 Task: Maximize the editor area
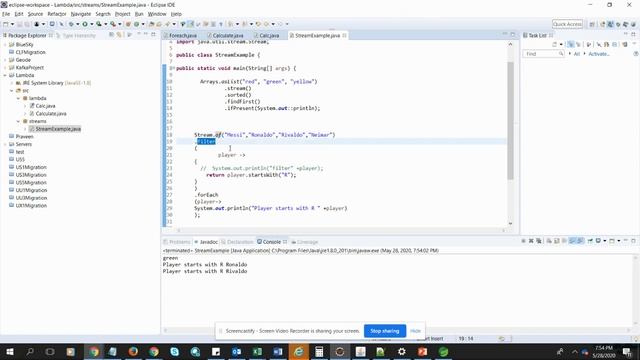(x=513, y=34)
